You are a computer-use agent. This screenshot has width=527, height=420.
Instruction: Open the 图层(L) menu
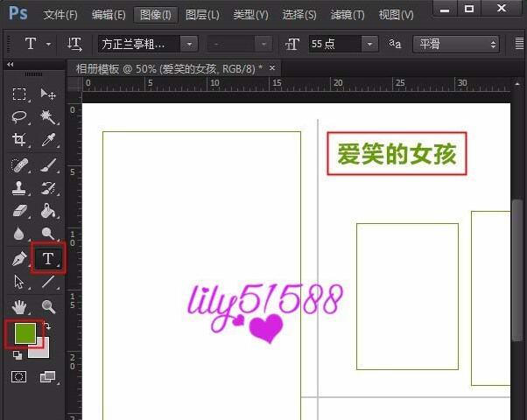click(x=202, y=15)
